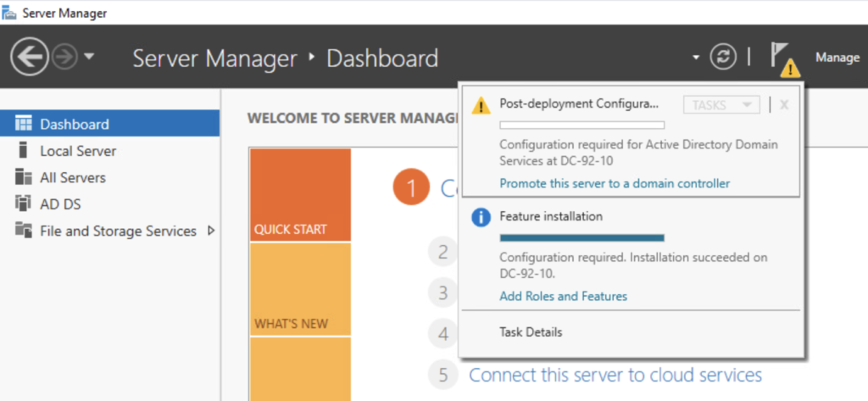Open the navigation history dropdown arrow
The width and height of the screenshot is (868, 401).
click(x=89, y=58)
